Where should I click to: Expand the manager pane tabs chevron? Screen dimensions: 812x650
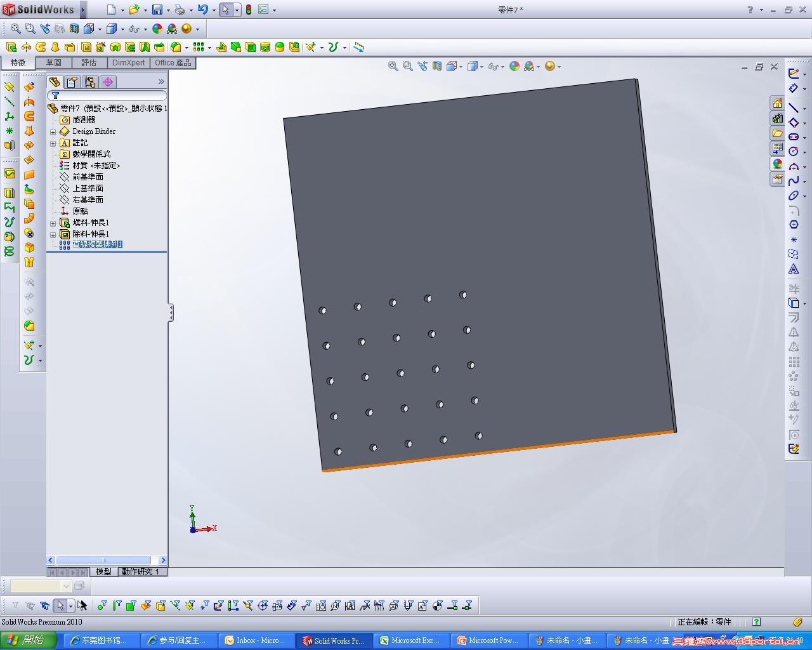click(x=161, y=82)
